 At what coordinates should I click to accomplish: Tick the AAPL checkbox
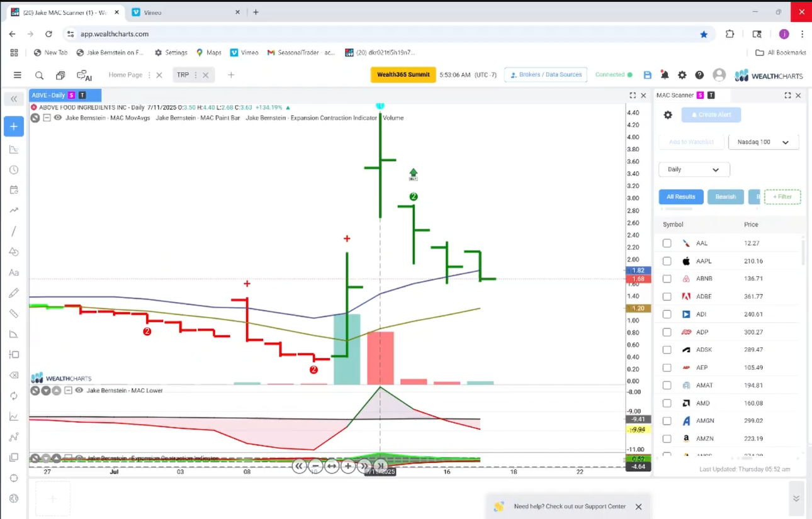point(667,261)
